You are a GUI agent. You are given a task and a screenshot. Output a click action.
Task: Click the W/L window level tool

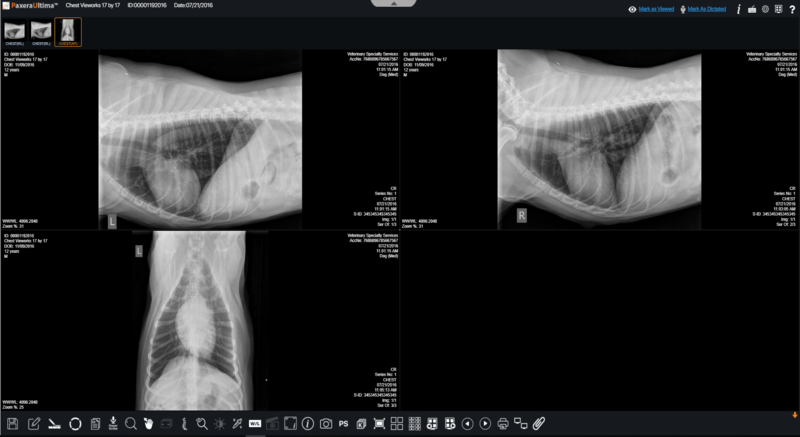pyautogui.click(x=256, y=424)
